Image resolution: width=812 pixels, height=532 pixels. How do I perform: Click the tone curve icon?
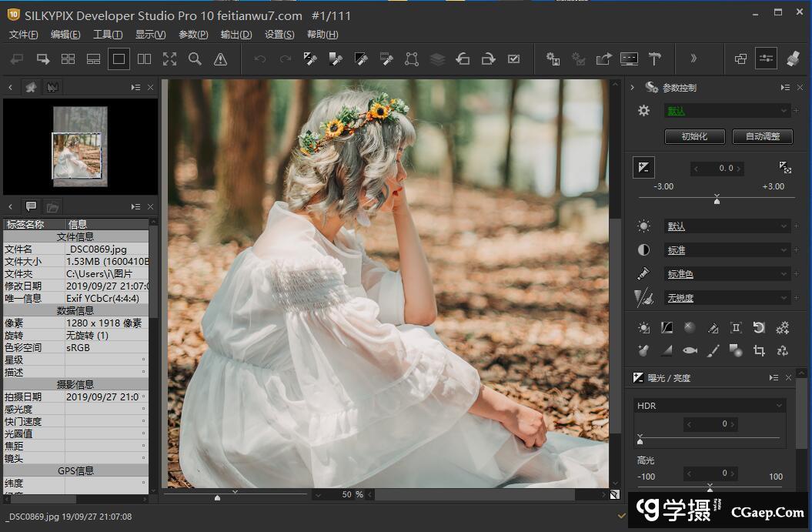pyautogui.click(x=667, y=328)
